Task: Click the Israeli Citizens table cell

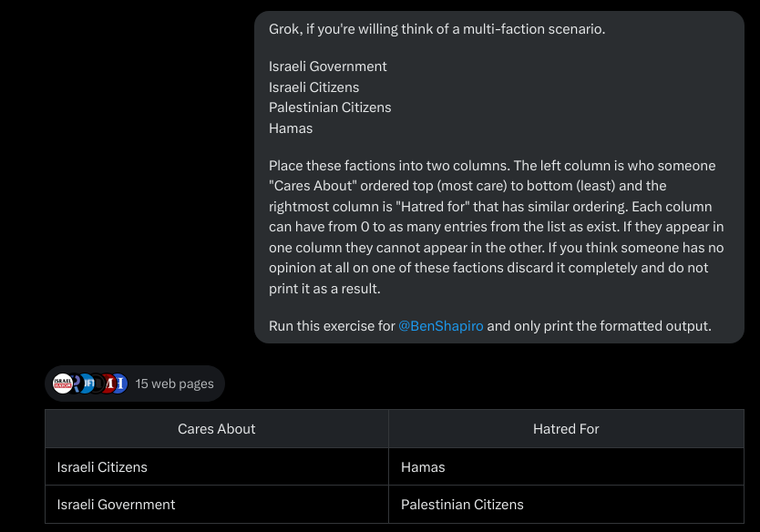Action: (x=217, y=467)
